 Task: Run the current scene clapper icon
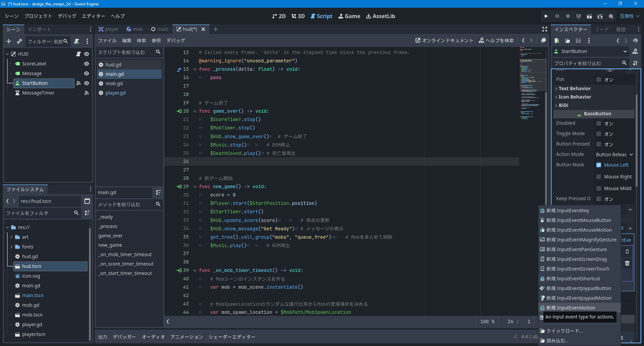589,16
